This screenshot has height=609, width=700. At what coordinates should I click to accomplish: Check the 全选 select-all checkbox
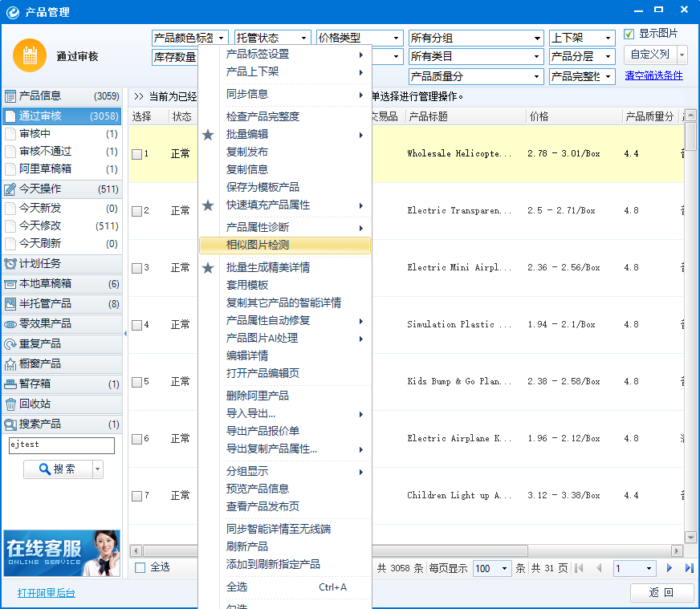point(140,568)
